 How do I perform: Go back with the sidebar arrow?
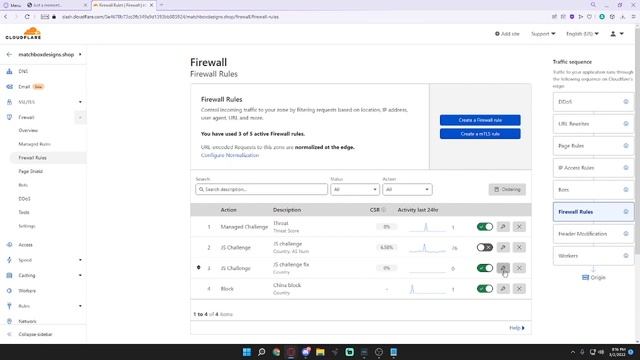pyautogui.click(x=9, y=54)
